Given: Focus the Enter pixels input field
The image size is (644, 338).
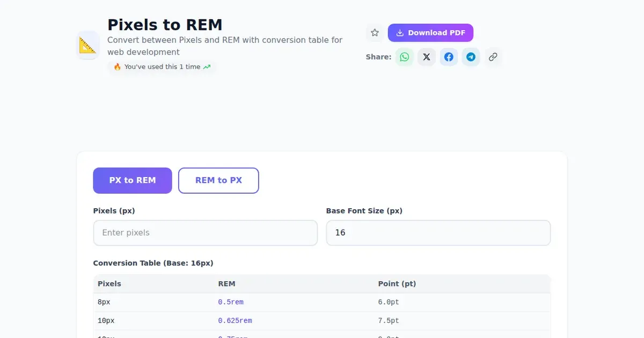Looking at the screenshot, I should (206, 233).
